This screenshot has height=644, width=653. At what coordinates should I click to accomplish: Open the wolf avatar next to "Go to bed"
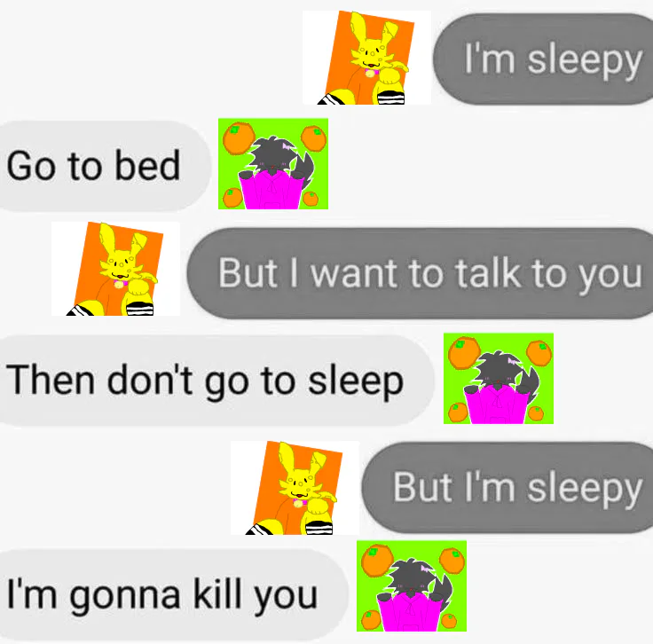273,163
